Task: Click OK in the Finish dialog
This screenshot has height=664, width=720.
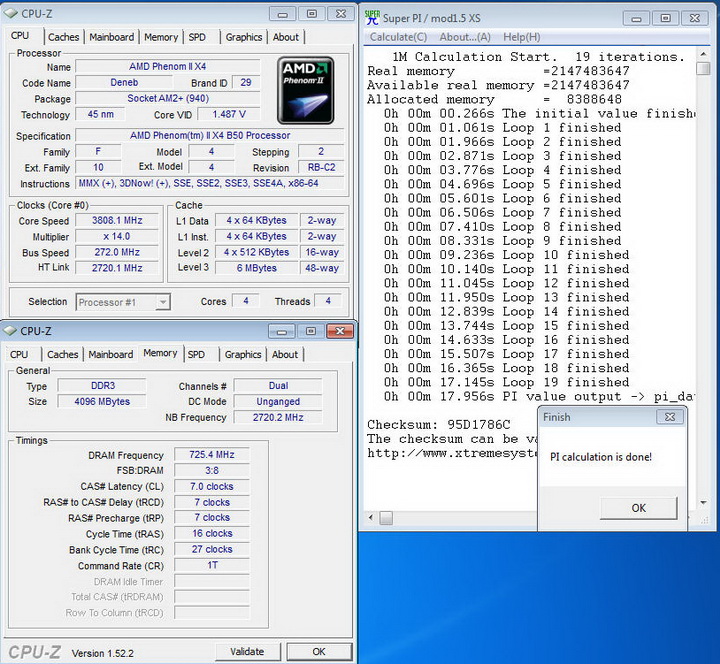Action: pyautogui.click(x=639, y=508)
